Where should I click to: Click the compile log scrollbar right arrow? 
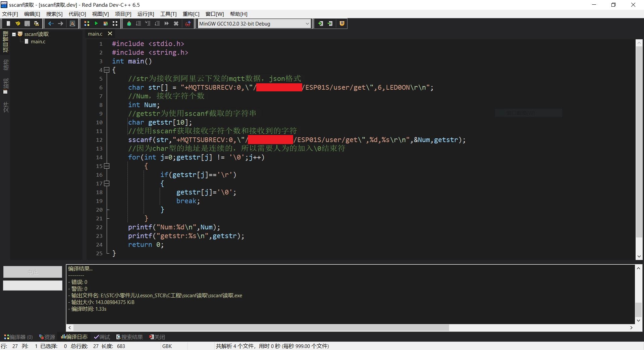coord(631,327)
